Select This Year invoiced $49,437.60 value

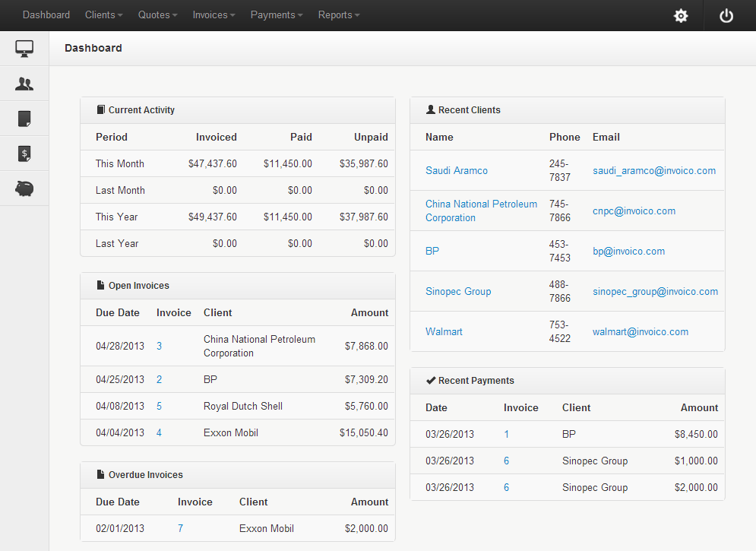coord(213,217)
